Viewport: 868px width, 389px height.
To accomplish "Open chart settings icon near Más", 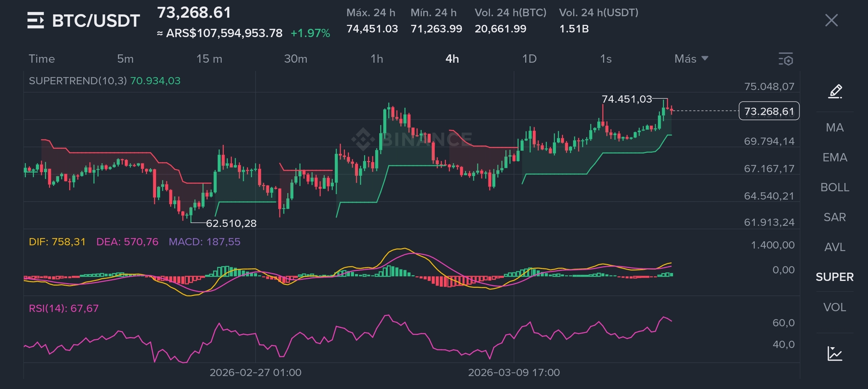I will coord(786,59).
